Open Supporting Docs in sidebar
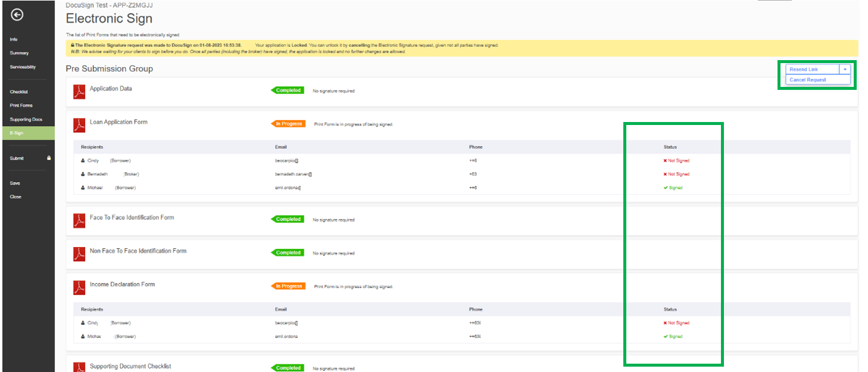This screenshot has height=372, width=868. tap(26, 120)
